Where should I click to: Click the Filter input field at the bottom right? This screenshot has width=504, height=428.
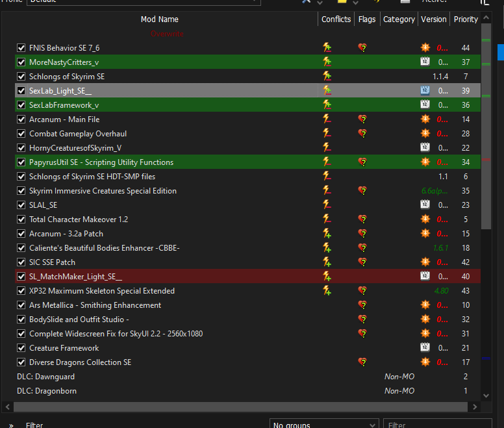[438, 424]
